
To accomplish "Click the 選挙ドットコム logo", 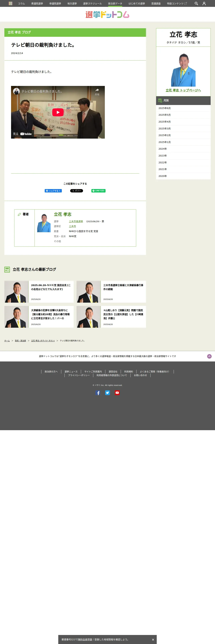I will click(x=107, y=15).
